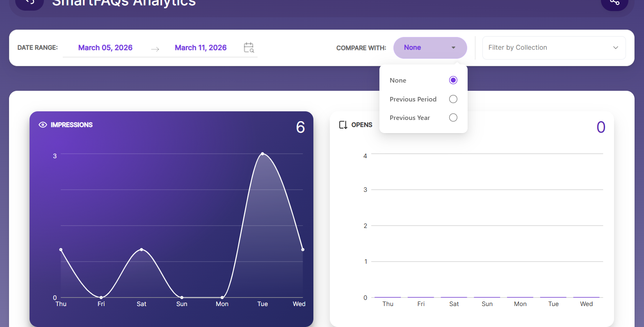
Task: Click the Tue peak point on Impressions chart
Action: pos(263,154)
